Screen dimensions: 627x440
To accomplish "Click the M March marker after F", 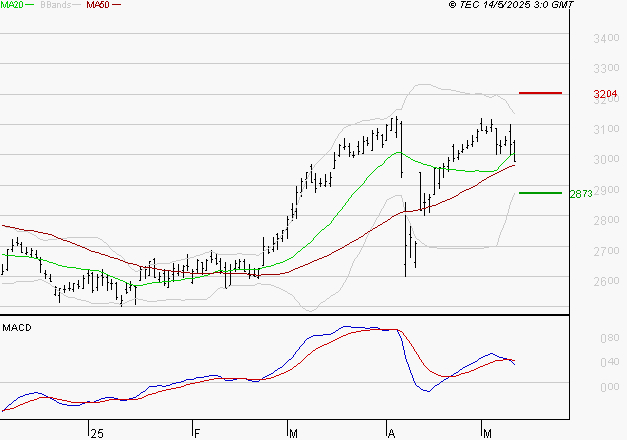I will 293,434.
